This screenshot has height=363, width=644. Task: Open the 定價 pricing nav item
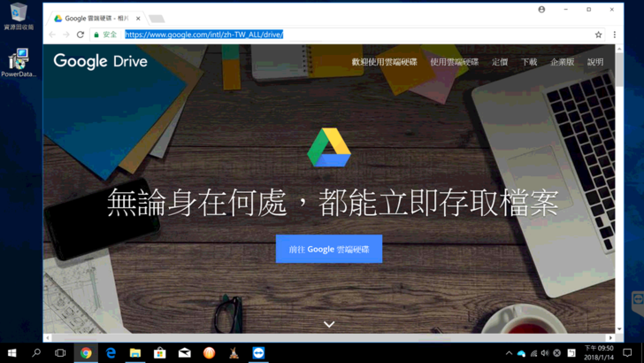[x=500, y=62]
